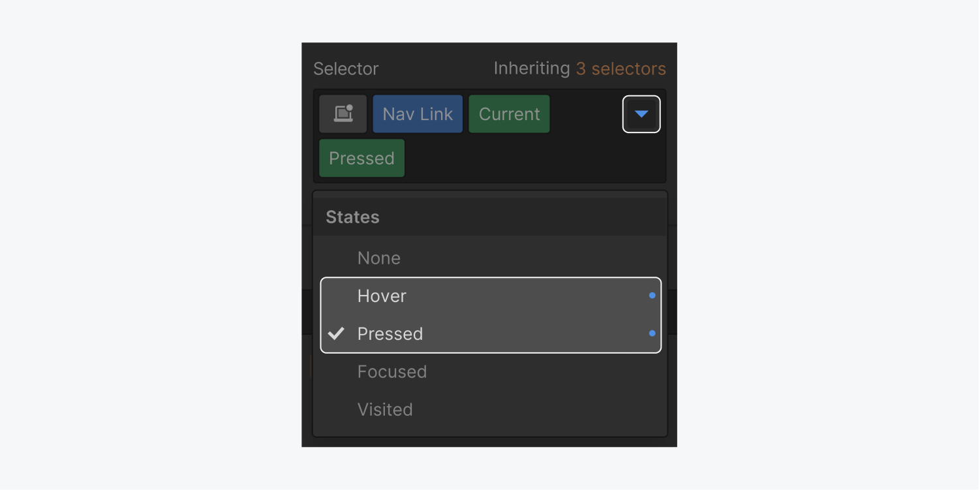The height and width of the screenshot is (490, 980).
Task: Click the Selector panel label
Action: pos(346,68)
